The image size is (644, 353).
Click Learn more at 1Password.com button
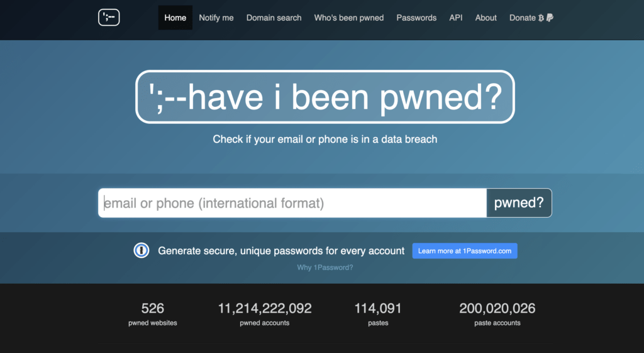[465, 250]
